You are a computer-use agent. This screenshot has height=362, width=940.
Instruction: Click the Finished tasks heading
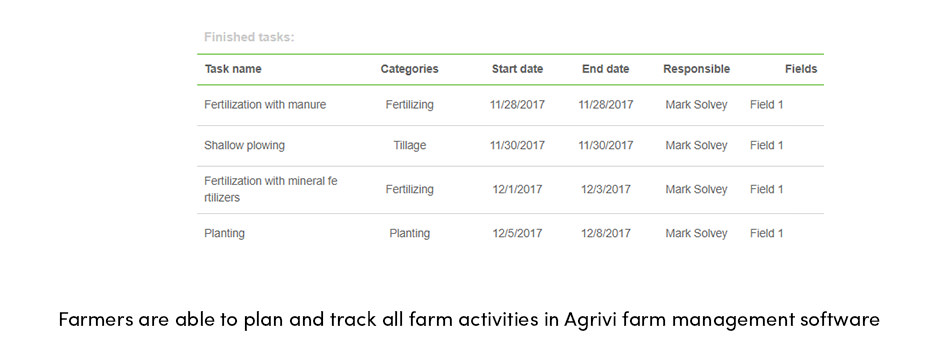tap(249, 37)
